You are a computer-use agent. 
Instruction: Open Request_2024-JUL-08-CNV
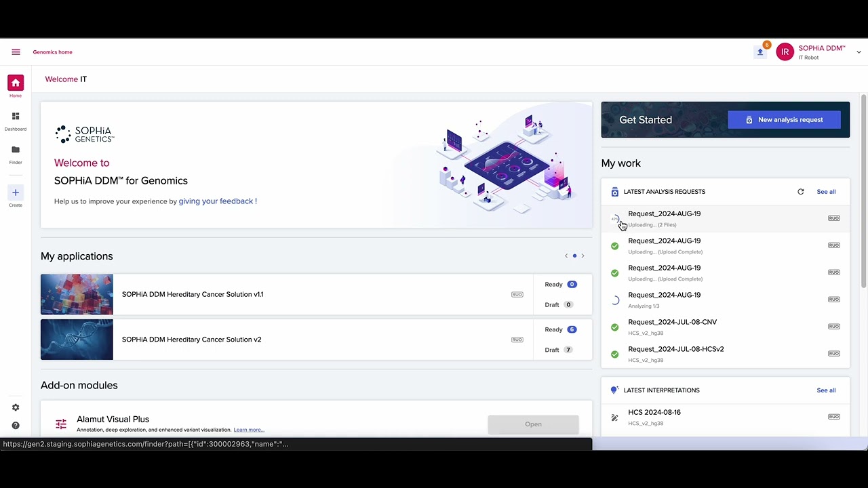(725, 327)
